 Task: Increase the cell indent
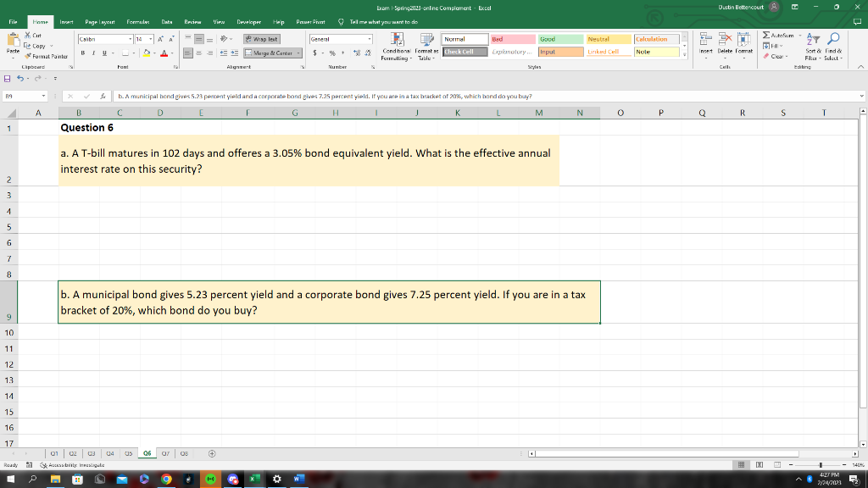[235, 53]
